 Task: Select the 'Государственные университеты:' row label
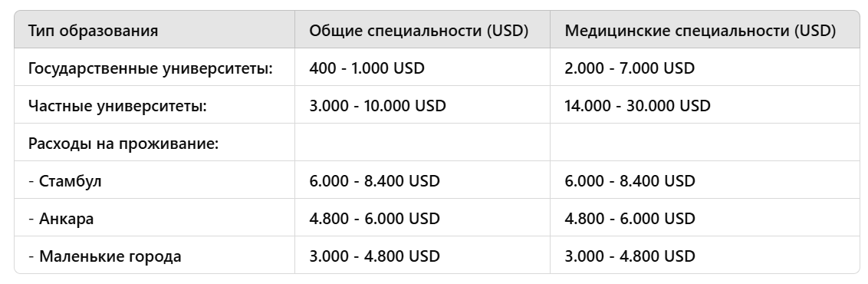[x=150, y=68]
